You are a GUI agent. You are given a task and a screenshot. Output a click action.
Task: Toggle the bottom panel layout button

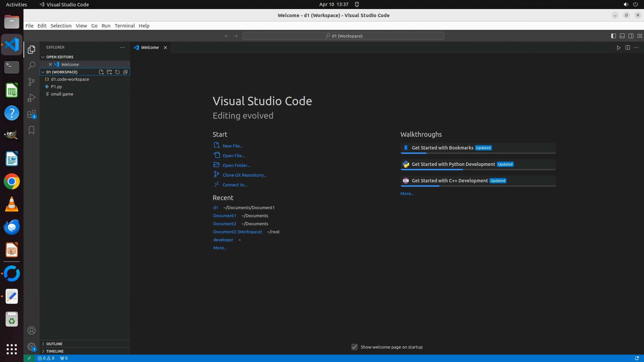pos(622,36)
